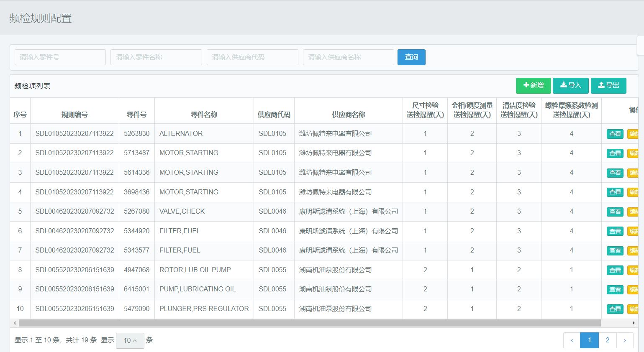Click the PUMP,LUBRICATING OIL cell
The image size is (644, 352).
click(x=204, y=289)
